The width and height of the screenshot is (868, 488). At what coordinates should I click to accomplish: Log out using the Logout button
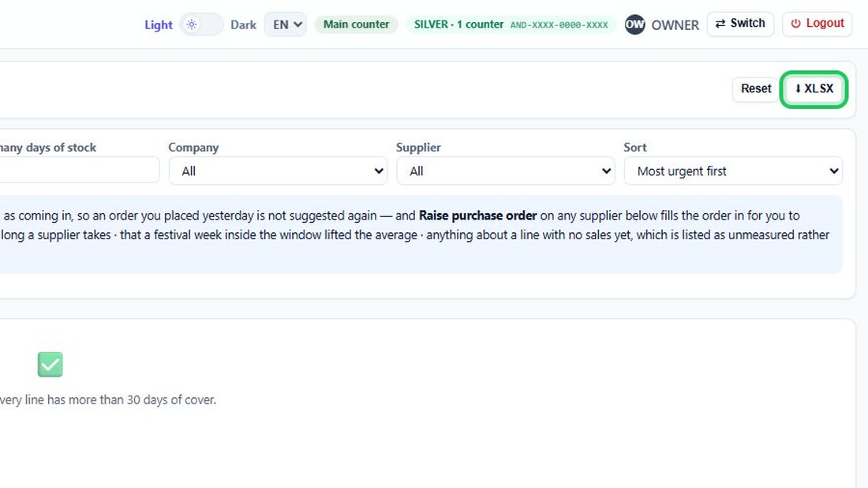coord(817,24)
